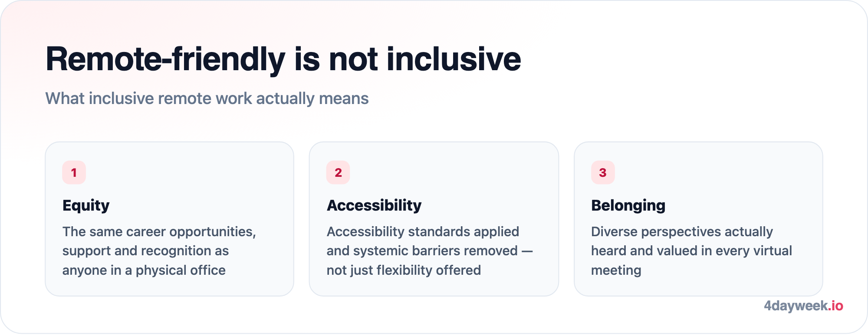Viewport: 868px width, 335px height.
Task: Click the Accessibility description about systemic barriers
Action: pyautogui.click(x=430, y=251)
